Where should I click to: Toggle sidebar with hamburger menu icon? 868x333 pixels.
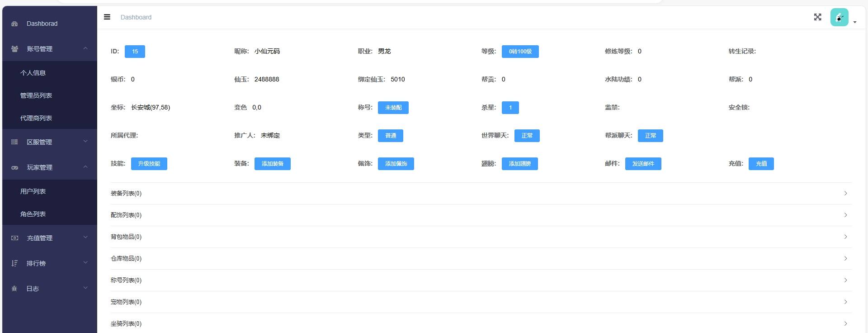point(107,17)
